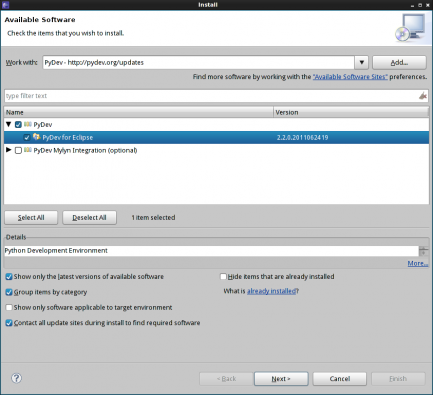The height and width of the screenshot is (395, 433).
Task: Close the Install dialog window
Action: tap(427, 5)
